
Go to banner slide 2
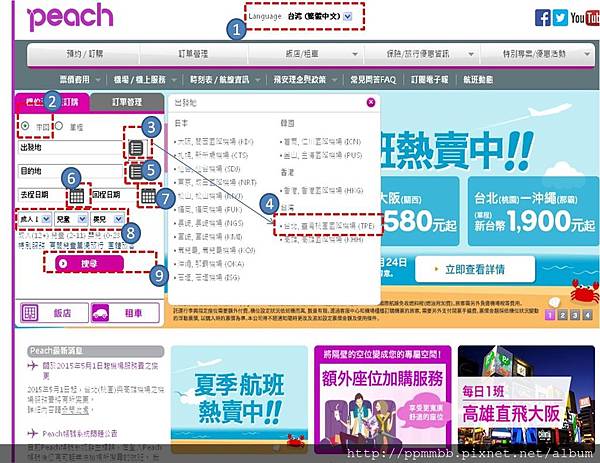pyautogui.click(x=562, y=315)
